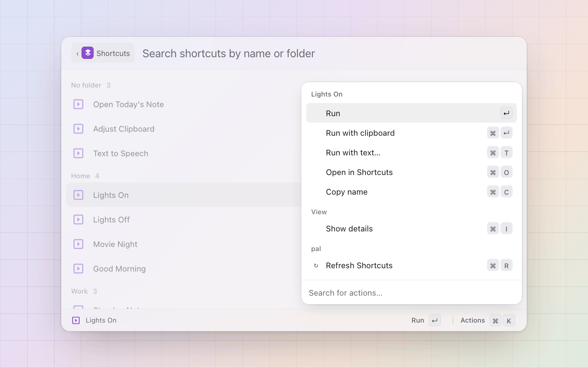Click the I key badge for Show details

506,229
